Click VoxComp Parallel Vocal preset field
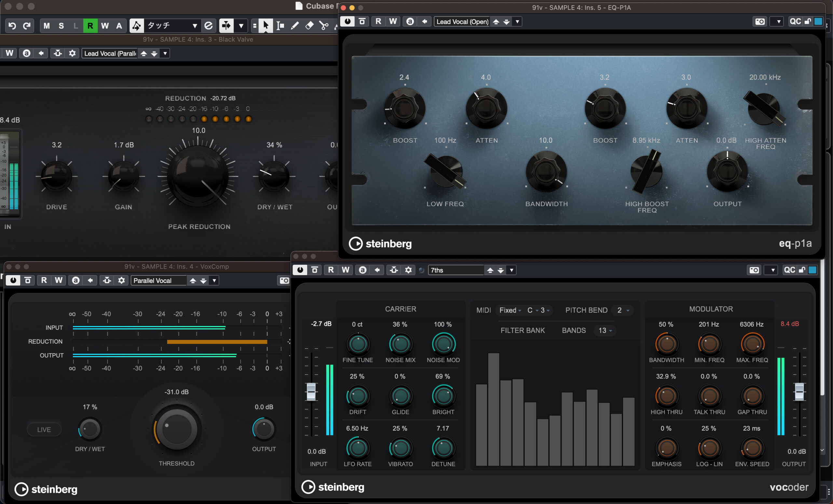 (158, 280)
